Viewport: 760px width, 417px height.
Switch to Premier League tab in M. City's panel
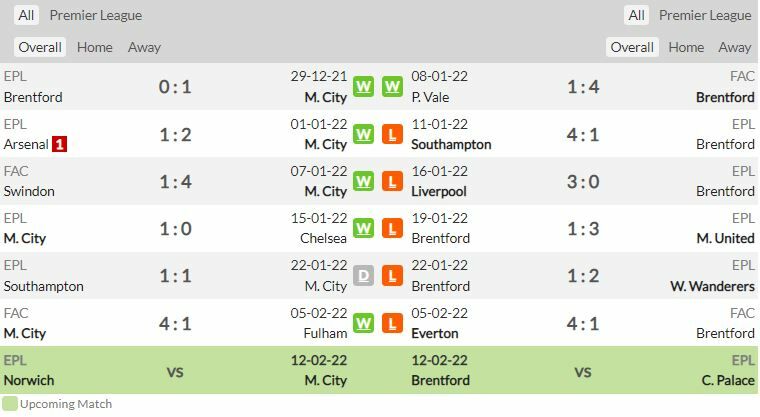click(x=96, y=15)
